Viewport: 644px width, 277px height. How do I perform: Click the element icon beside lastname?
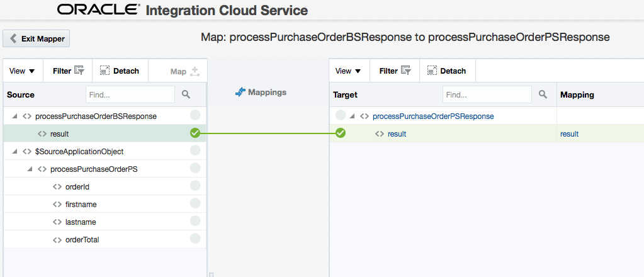[x=57, y=222]
